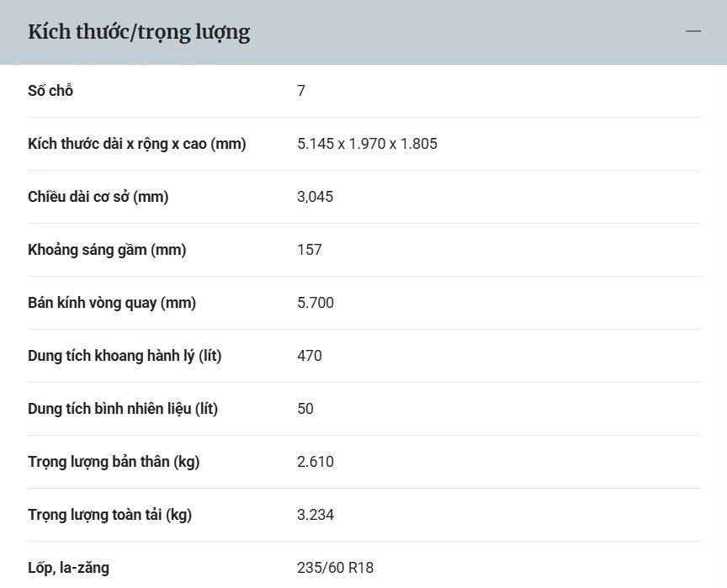Click the 235/60 R18 tire value
This screenshot has width=727, height=588.
335,568
